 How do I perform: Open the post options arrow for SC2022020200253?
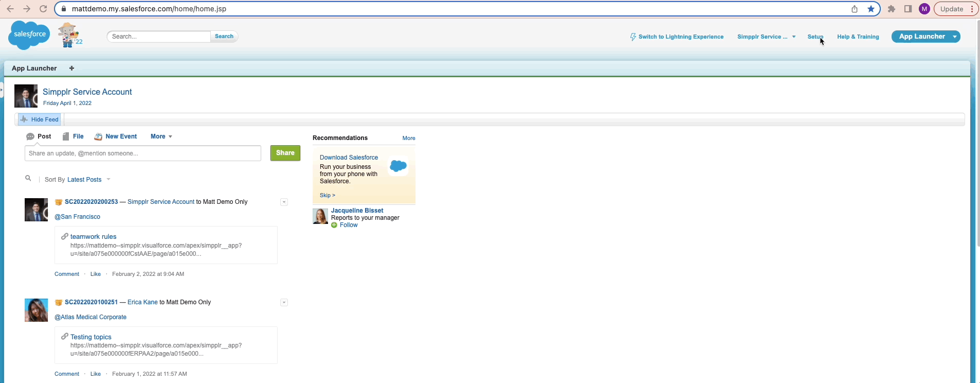pyautogui.click(x=284, y=202)
